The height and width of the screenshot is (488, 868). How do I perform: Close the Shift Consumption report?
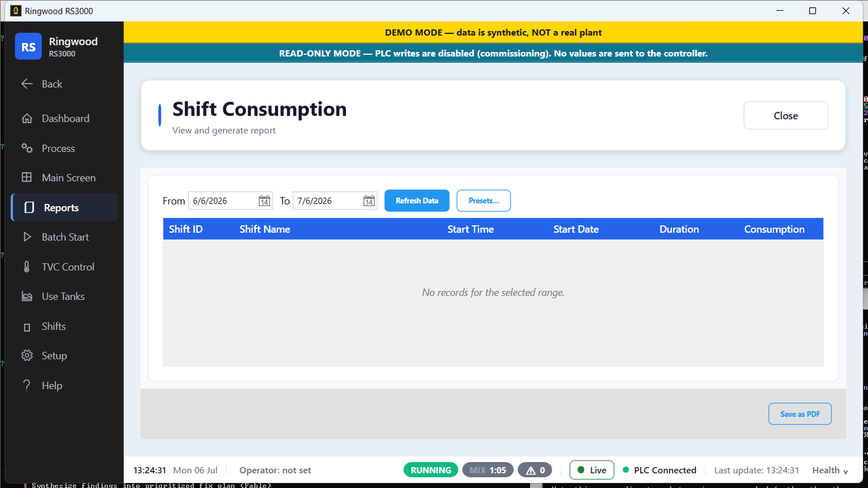tap(786, 115)
